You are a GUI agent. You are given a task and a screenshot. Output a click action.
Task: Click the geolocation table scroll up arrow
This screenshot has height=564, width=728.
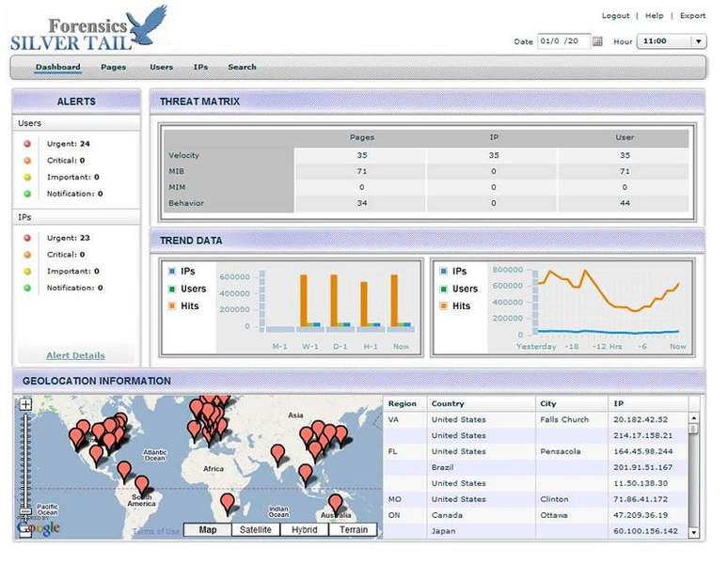tap(693, 418)
